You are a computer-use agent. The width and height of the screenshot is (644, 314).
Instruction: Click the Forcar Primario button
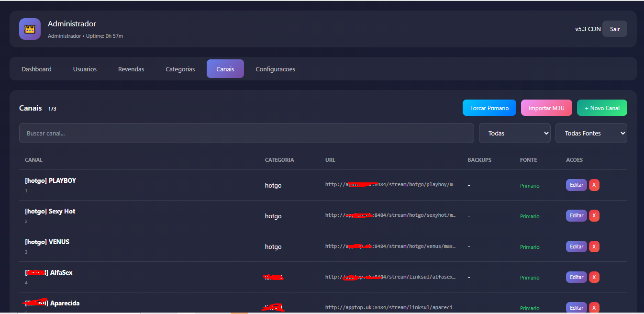(x=489, y=108)
